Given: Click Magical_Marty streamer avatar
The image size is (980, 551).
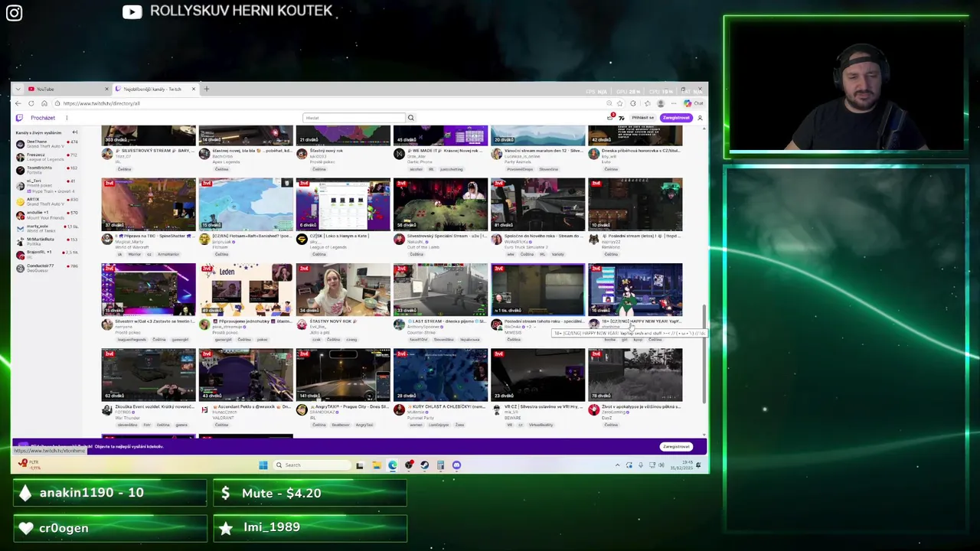Looking at the screenshot, I should click(x=107, y=239).
